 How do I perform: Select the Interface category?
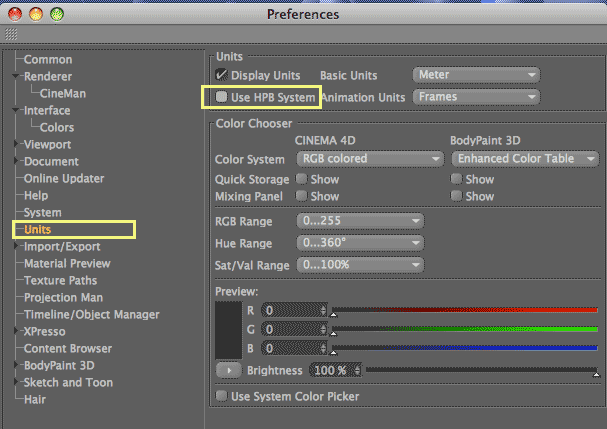47,111
